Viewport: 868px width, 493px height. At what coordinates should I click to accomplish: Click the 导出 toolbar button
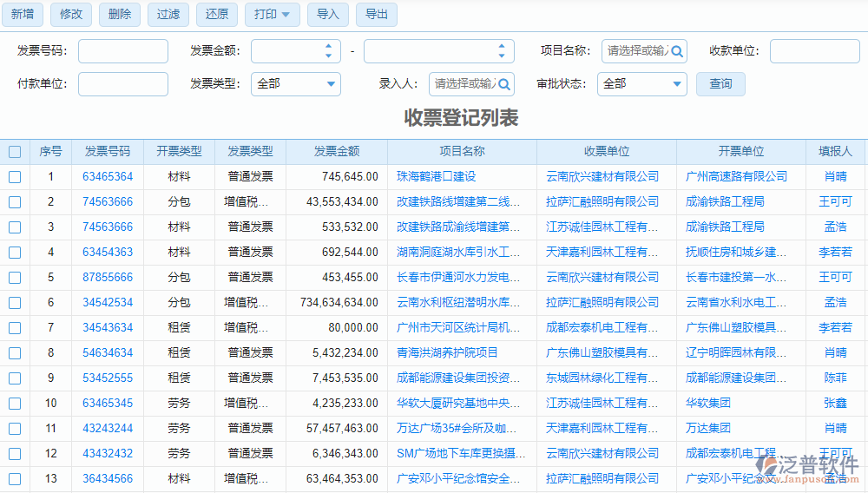coord(377,14)
